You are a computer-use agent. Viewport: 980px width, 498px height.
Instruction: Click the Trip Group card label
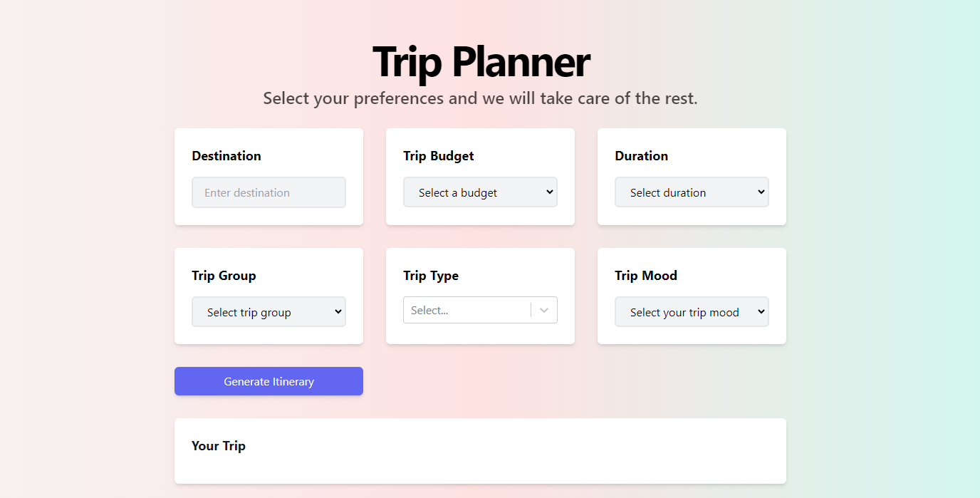(x=224, y=276)
